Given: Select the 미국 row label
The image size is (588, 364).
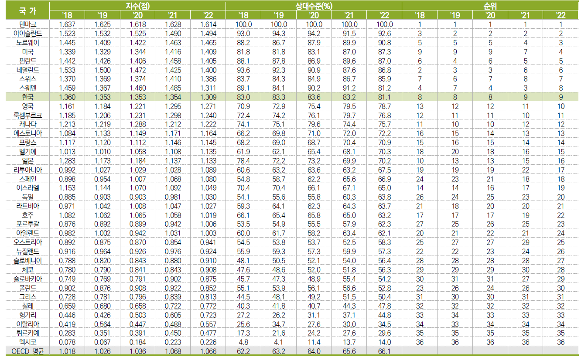Looking at the screenshot, I should pos(28,51).
